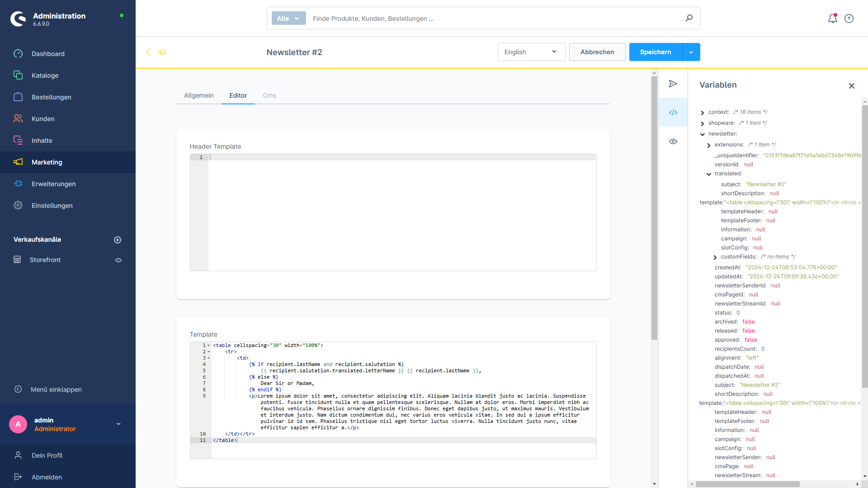Screen dimensions: 868x488
Task: Click the variables panel horizontal scrollbar
Action: coord(748,484)
